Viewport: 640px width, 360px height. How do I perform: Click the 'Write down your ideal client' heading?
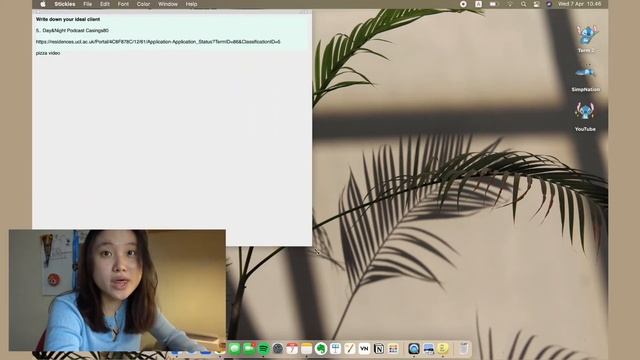[68, 19]
